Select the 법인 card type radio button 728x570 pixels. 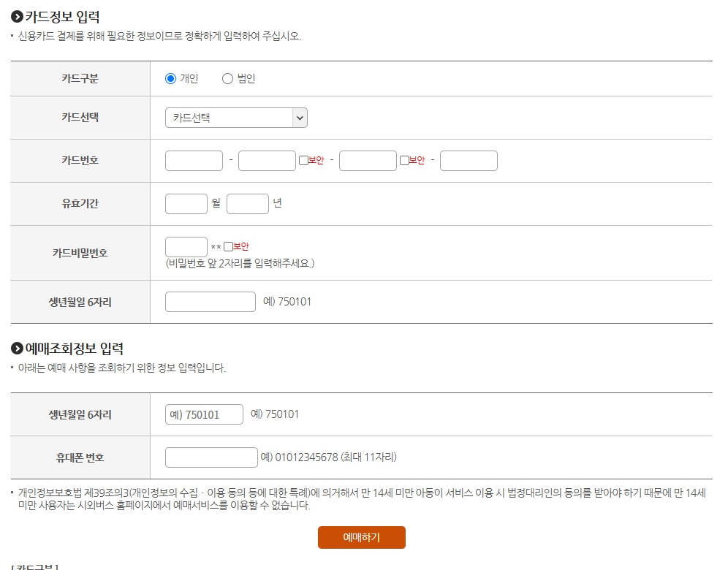pyautogui.click(x=229, y=80)
